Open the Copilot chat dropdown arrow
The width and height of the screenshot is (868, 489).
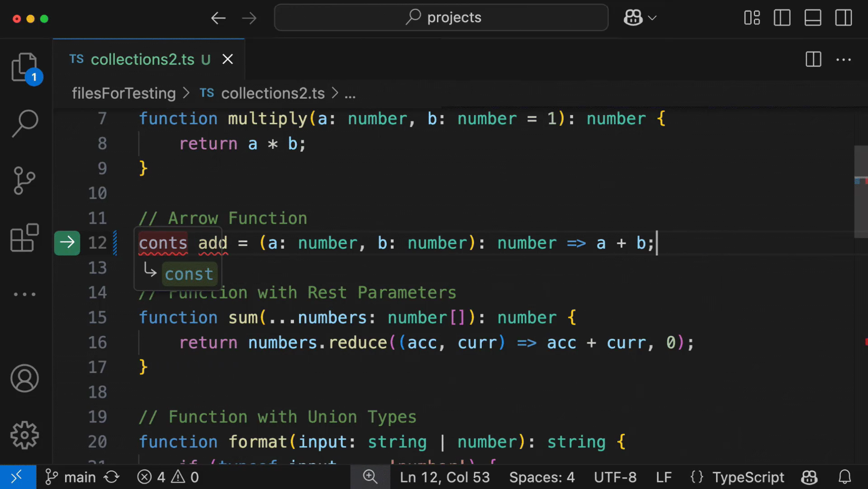[x=652, y=18]
